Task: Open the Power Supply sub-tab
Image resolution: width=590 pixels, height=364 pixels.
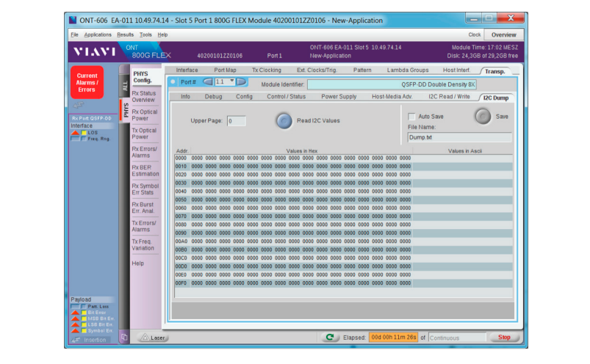Action: (x=339, y=97)
